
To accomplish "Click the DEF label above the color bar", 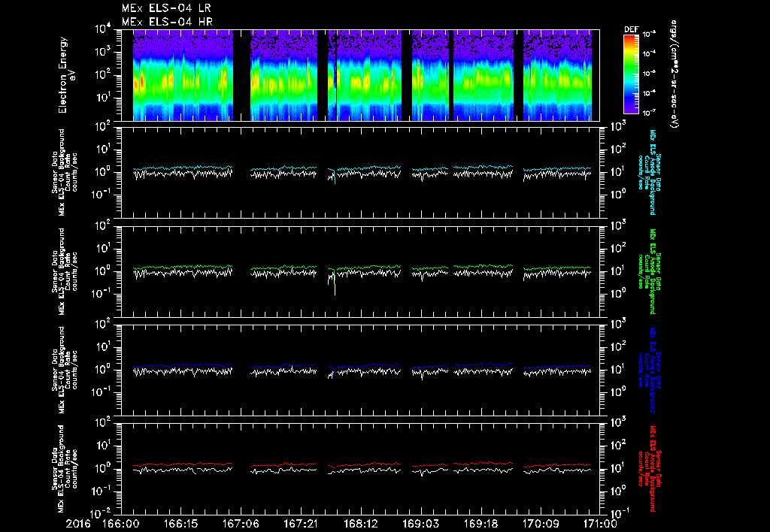I will pos(631,29).
